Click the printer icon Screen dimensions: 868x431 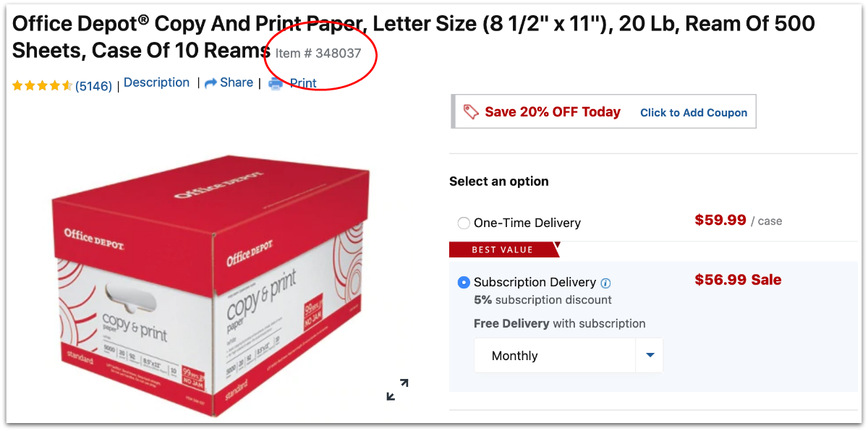click(276, 83)
